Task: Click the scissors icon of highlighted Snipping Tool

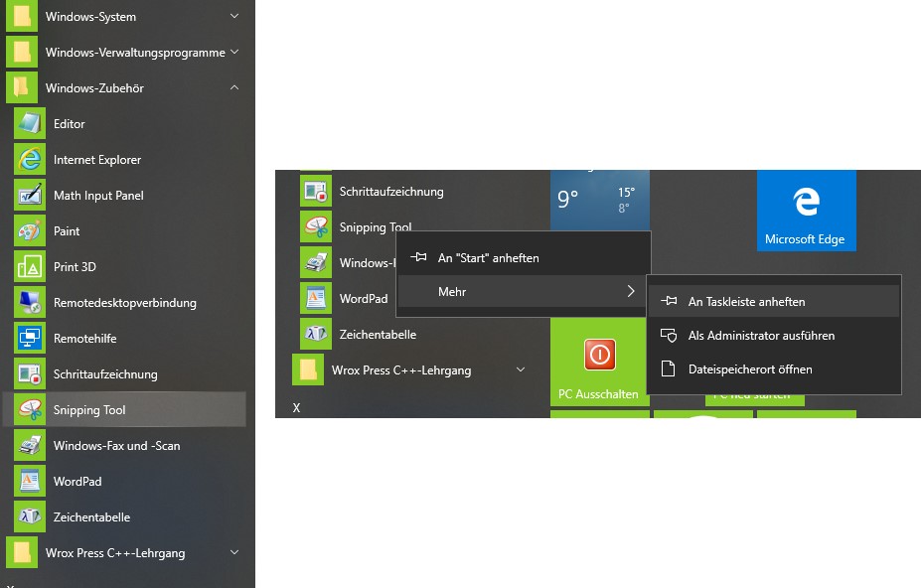Action: pyautogui.click(x=30, y=410)
